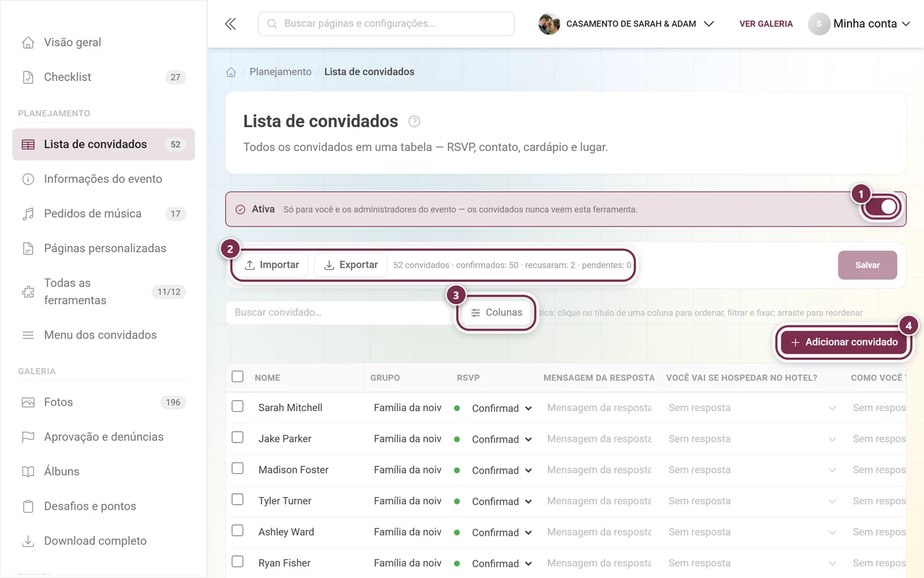The width and height of the screenshot is (924, 578).
Task: Select the Ashley Ward row checkbox
Action: coord(237,530)
